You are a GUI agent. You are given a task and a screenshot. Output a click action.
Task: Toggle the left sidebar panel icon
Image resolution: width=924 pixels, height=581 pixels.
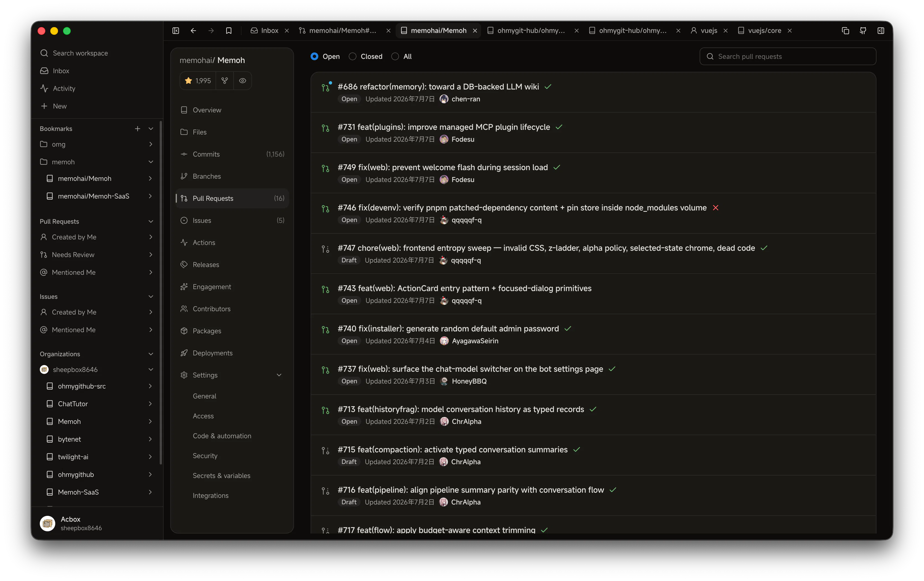click(175, 31)
